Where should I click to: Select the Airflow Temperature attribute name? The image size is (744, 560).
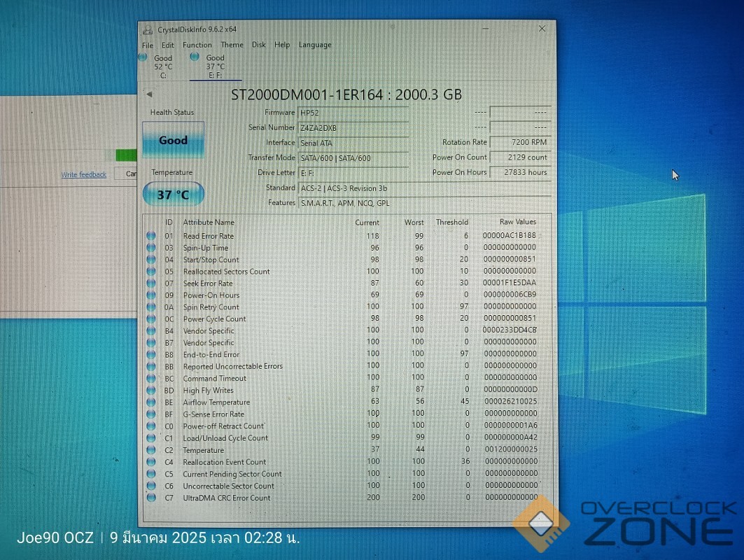(216, 402)
